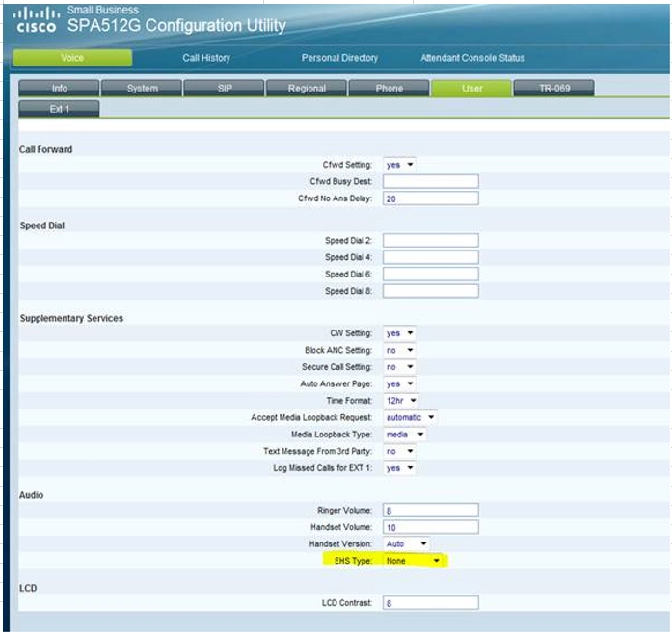Open Accept Media Loopback Request dropdown
This screenshot has width=672, height=634.
411,417
